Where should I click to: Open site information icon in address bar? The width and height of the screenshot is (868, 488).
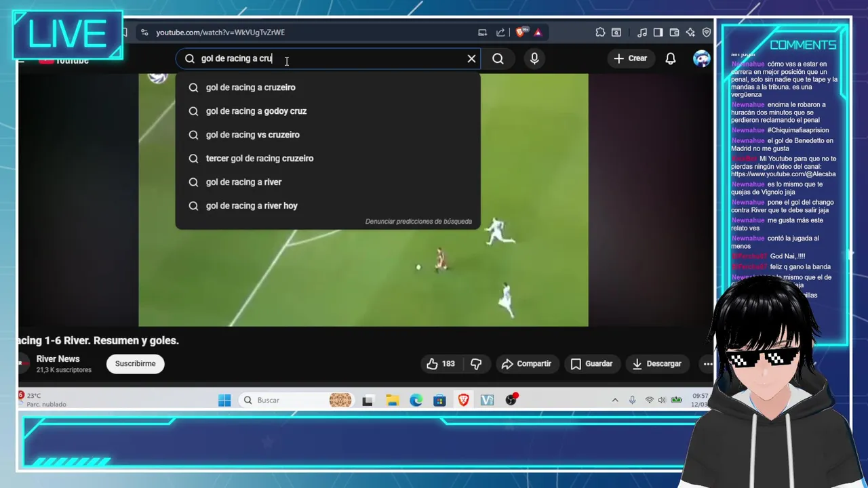point(144,33)
